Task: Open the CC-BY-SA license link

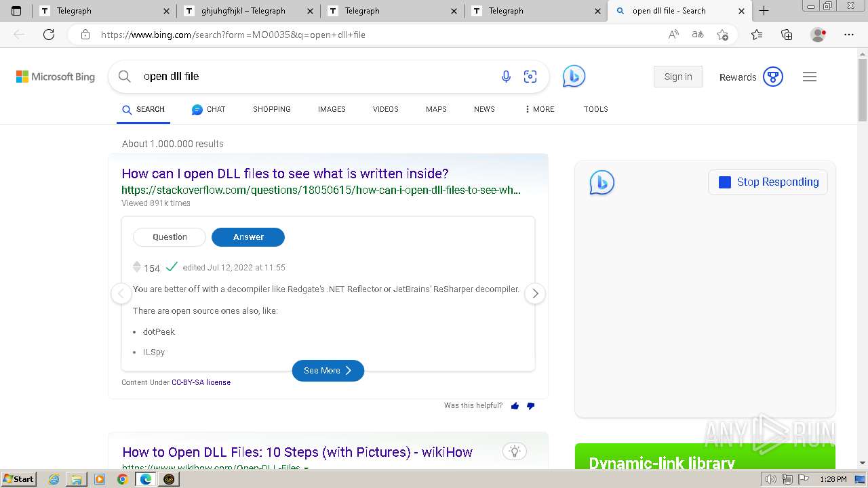Action: (201, 382)
